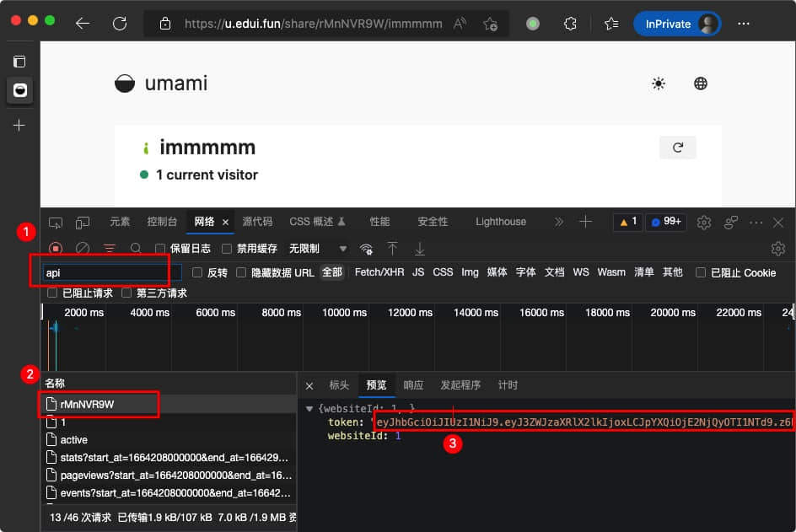Screen dimensions: 796x532
Task: Enable the 反转 checkbox
Action: [197, 272]
